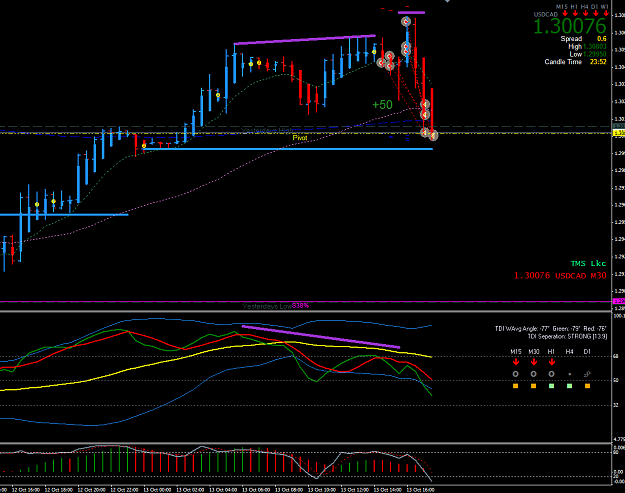
Task: Click the circle indicator under TDI M30
Action: (533, 374)
